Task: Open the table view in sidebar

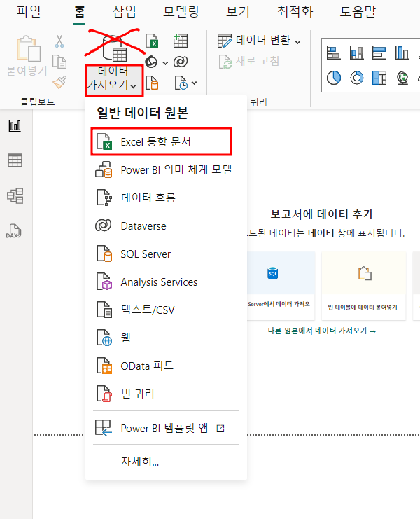Action: click(15, 160)
